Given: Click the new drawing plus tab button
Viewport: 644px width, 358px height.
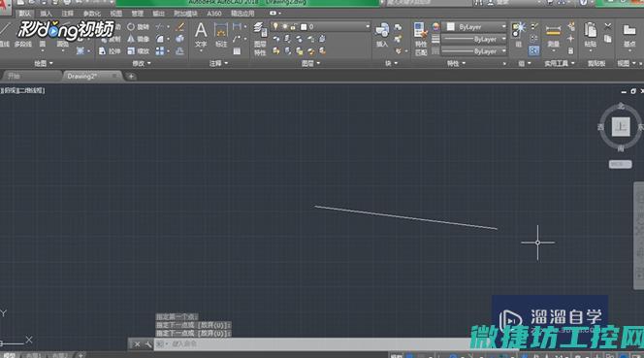Looking at the screenshot, I should pyautogui.click(x=131, y=77).
